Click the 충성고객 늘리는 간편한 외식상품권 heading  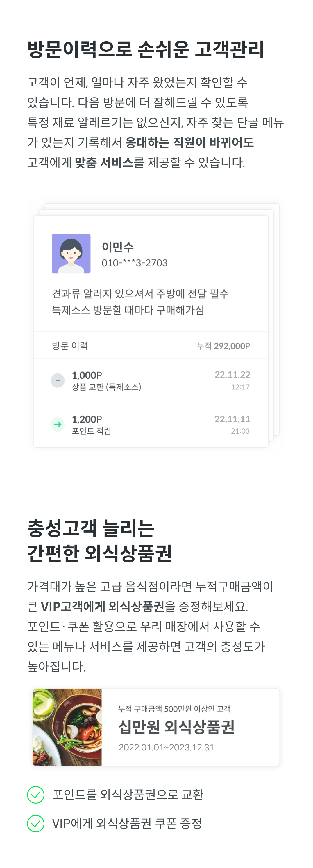pos(99,540)
